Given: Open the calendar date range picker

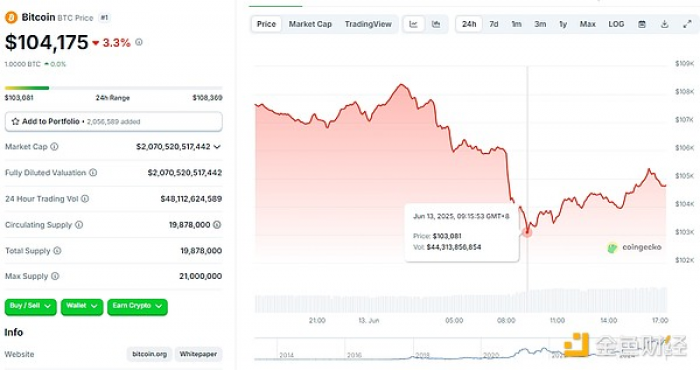Looking at the screenshot, I should pyautogui.click(x=642, y=24).
